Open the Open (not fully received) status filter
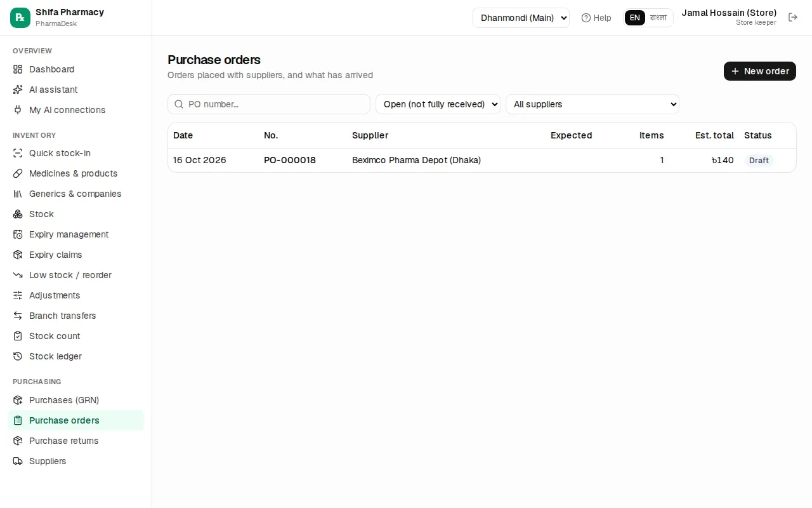This screenshot has width=812, height=508. [x=438, y=104]
